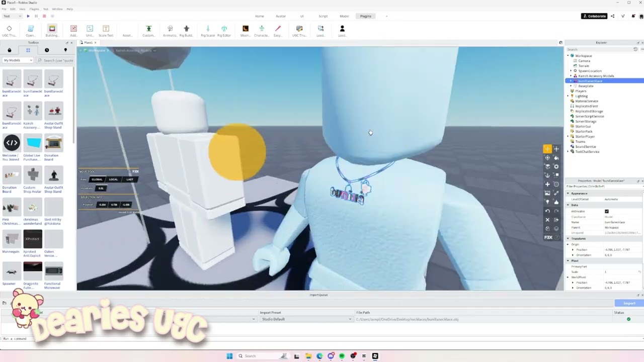Switch to the Avatar ribbon tab
Viewport: 644px width, 362px height.
pos(281,16)
